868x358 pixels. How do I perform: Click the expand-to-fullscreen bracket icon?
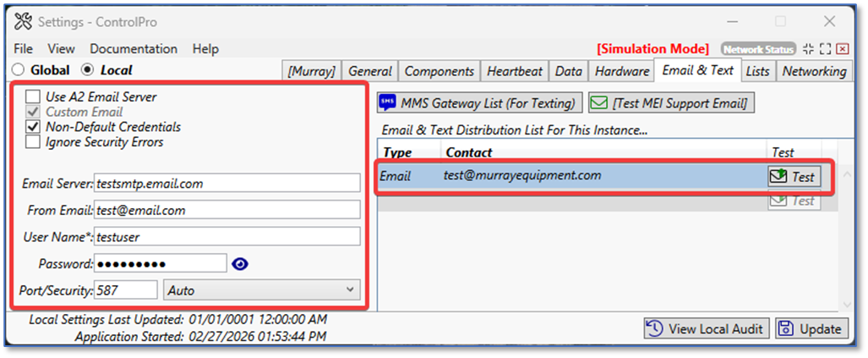(825, 49)
